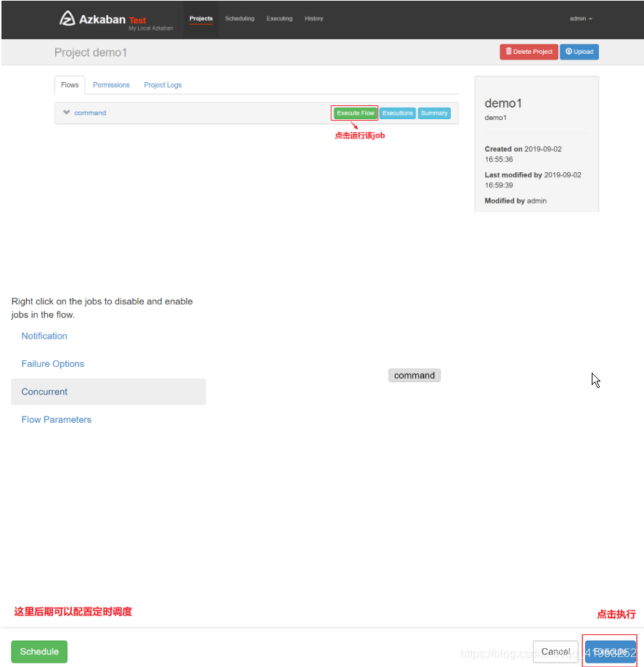Viewport: 644px width, 667px height.
Task: Click the green Schedule button
Action: 39,651
